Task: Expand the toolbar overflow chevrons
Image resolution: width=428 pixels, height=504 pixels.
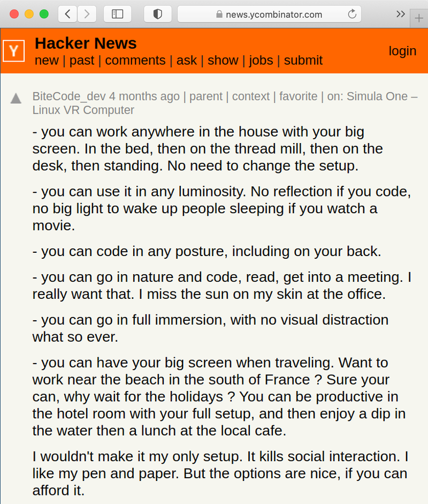Action: tap(400, 14)
